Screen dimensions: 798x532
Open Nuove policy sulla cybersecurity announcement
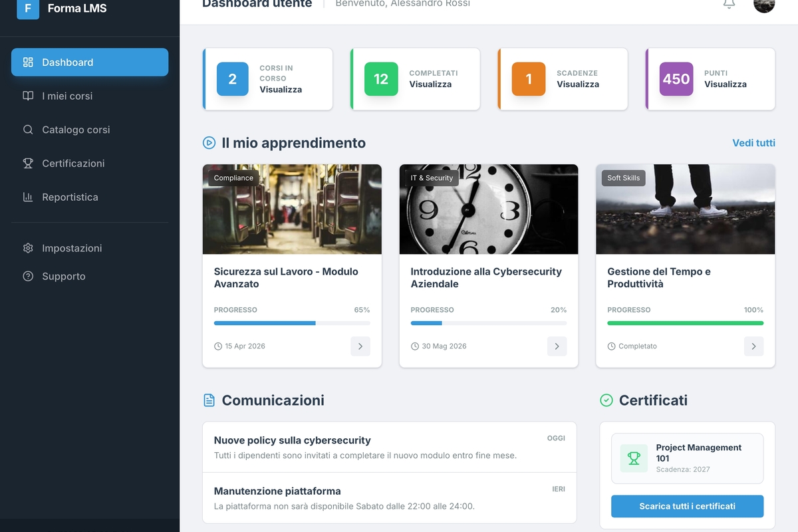[390, 447]
